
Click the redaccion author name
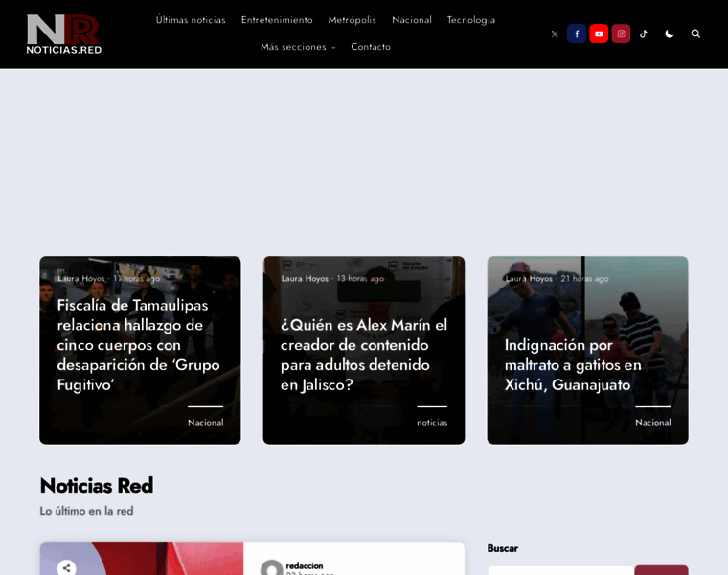[304, 565]
